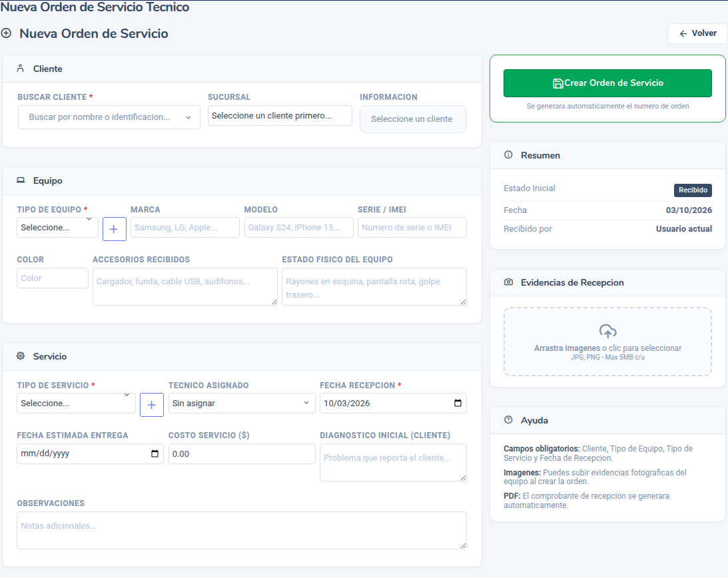The width and height of the screenshot is (728, 578).
Task: Click the help question icon beside Ayuda
Action: pos(508,420)
